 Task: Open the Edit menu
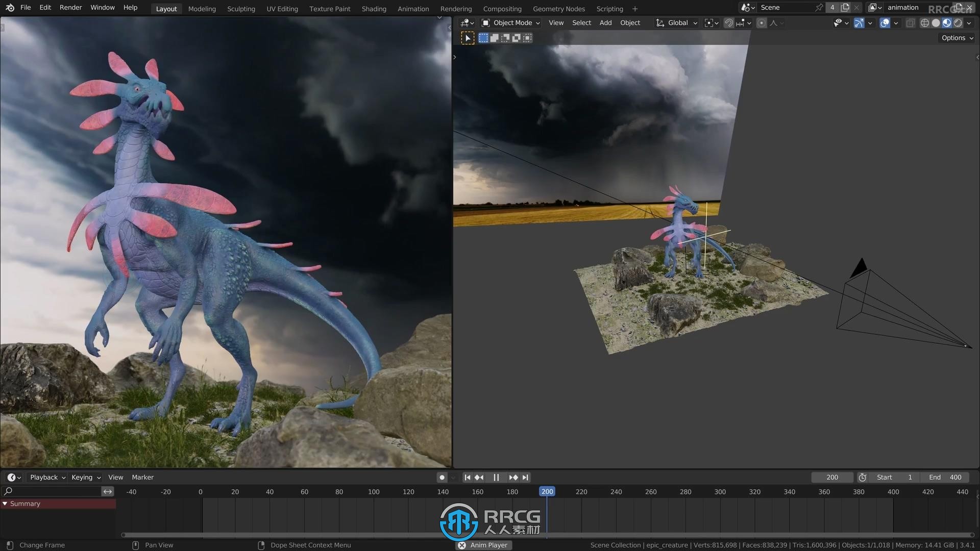pyautogui.click(x=45, y=8)
